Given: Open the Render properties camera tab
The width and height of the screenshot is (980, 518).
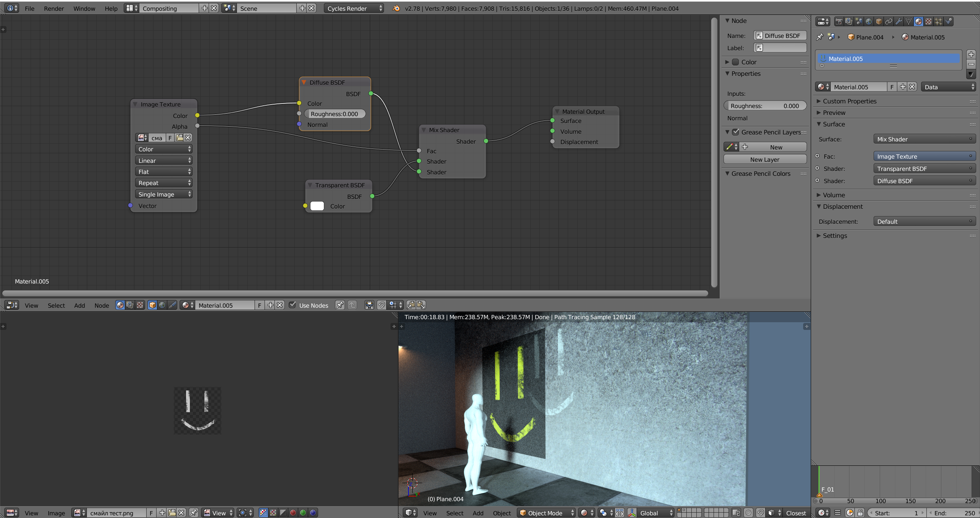Looking at the screenshot, I should 838,21.
